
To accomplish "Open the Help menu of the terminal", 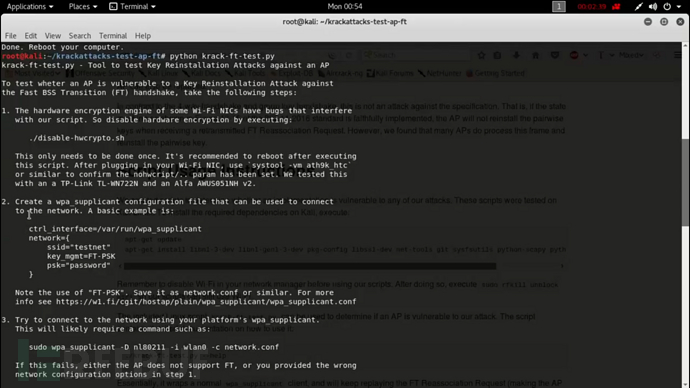I will pyautogui.click(x=143, y=36).
